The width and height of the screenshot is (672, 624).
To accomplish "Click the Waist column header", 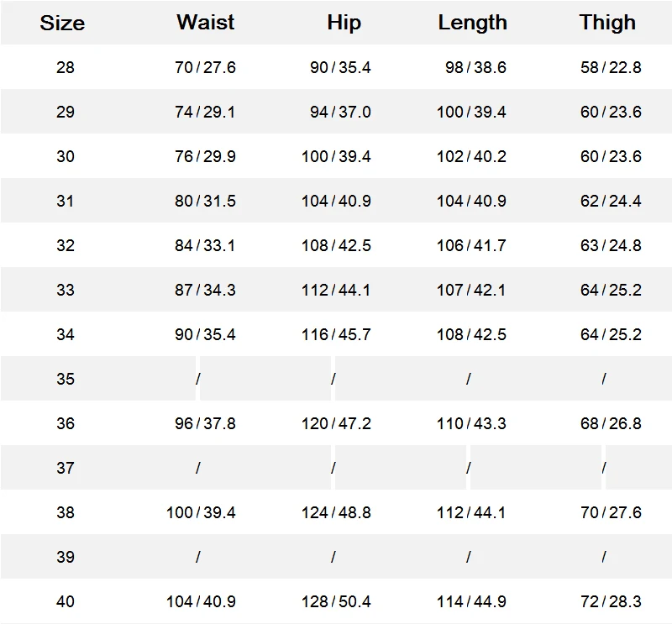I will pos(206,23).
